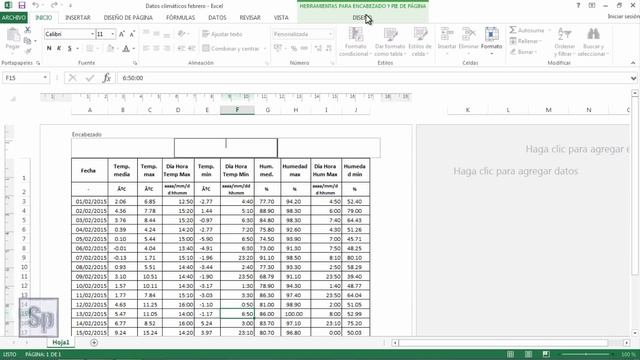Click the Autosuma sigma icon
The height and width of the screenshot is (360, 640).
(x=513, y=30)
